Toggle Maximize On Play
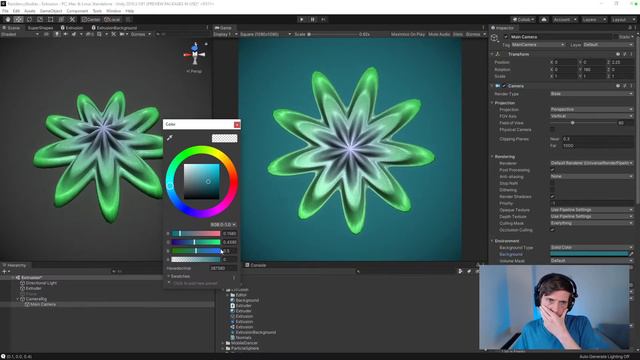The image size is (640, 360). [x=407, y=34]
